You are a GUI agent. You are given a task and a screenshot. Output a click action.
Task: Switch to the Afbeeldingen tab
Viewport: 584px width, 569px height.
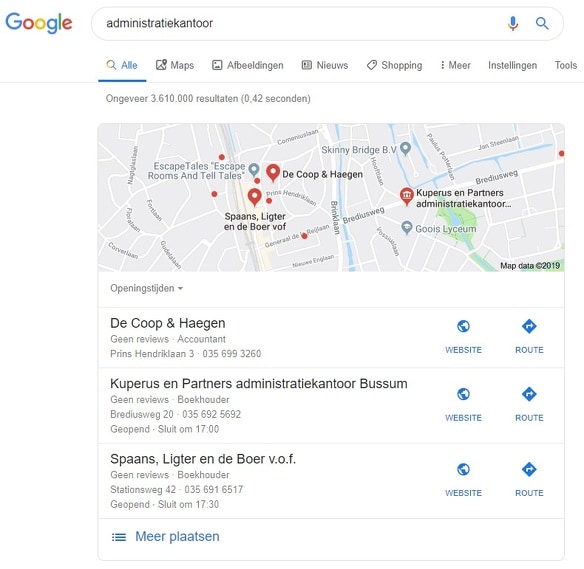point(248,65)
